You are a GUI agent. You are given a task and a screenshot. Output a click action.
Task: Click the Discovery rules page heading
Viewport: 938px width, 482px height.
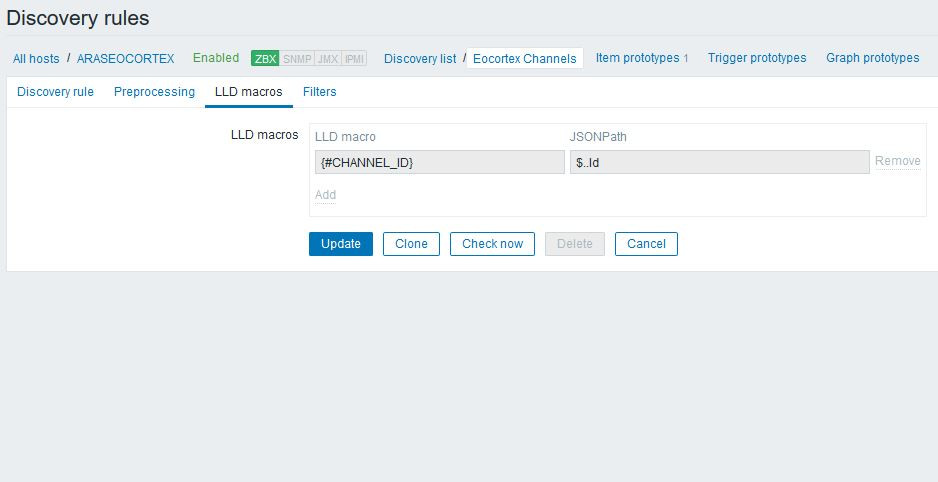click(78, 18)
